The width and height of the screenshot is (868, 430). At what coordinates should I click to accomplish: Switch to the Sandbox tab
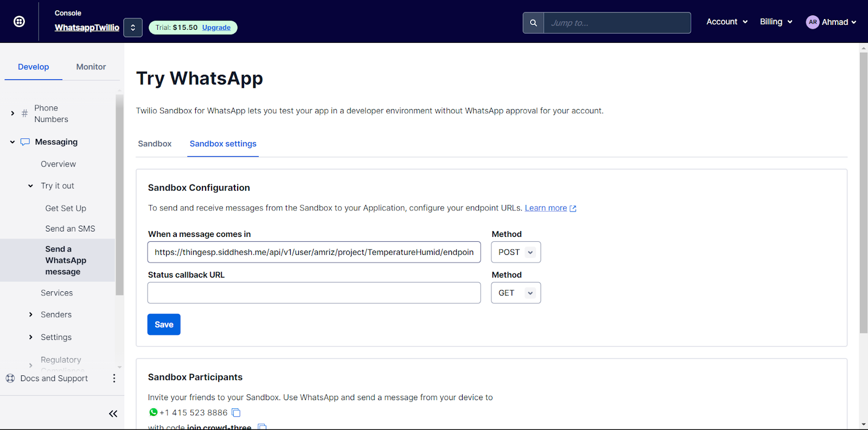(x=155, y=144)
